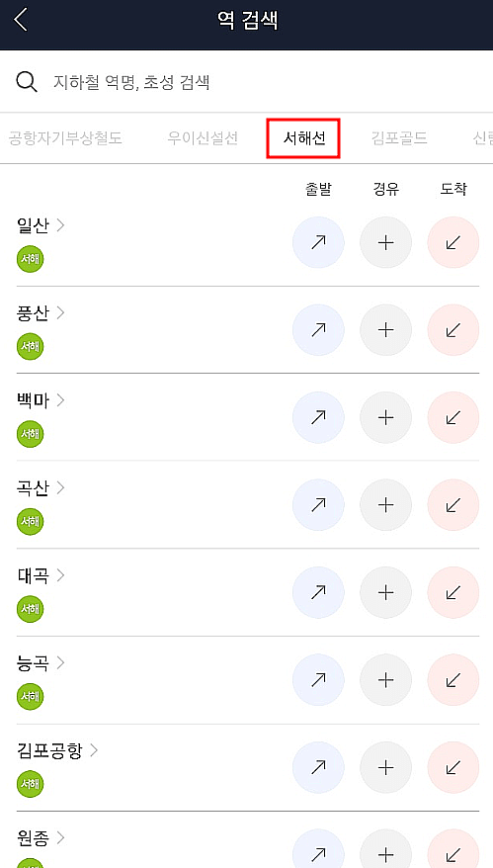Open 일산 station details chevron

(60, 225)
